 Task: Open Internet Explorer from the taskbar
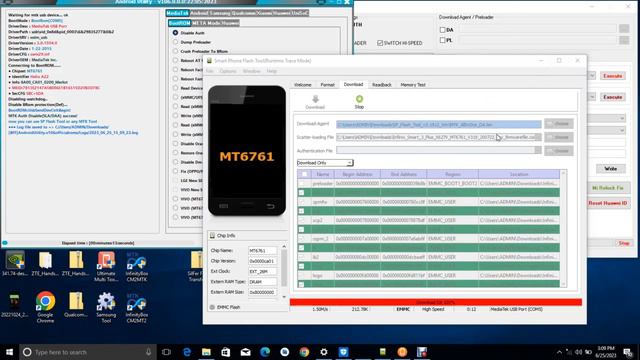point(187,352)
